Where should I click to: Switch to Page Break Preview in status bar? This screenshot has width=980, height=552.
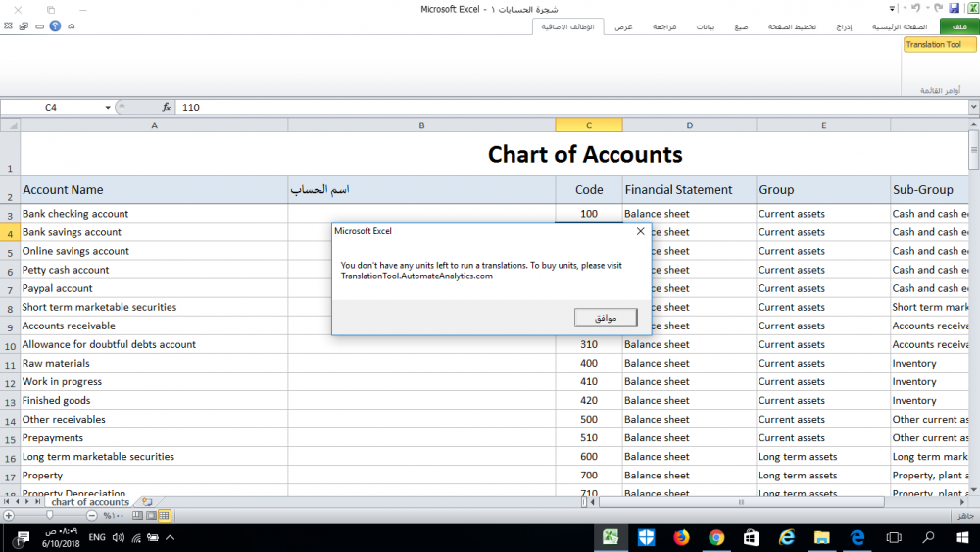(x=137, y=516)
